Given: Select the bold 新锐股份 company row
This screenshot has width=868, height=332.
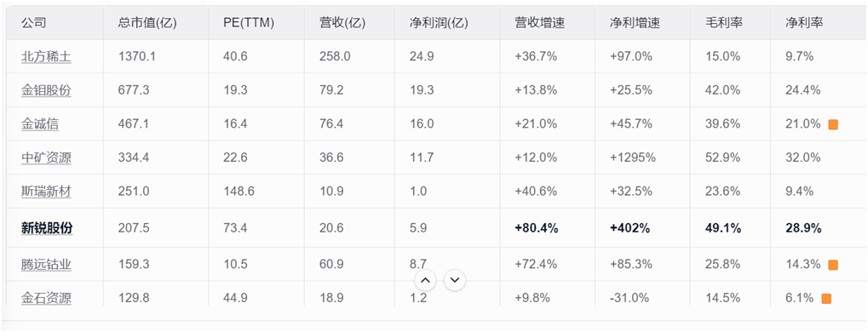Looking at the screenshot, I should tap(434, 228).
